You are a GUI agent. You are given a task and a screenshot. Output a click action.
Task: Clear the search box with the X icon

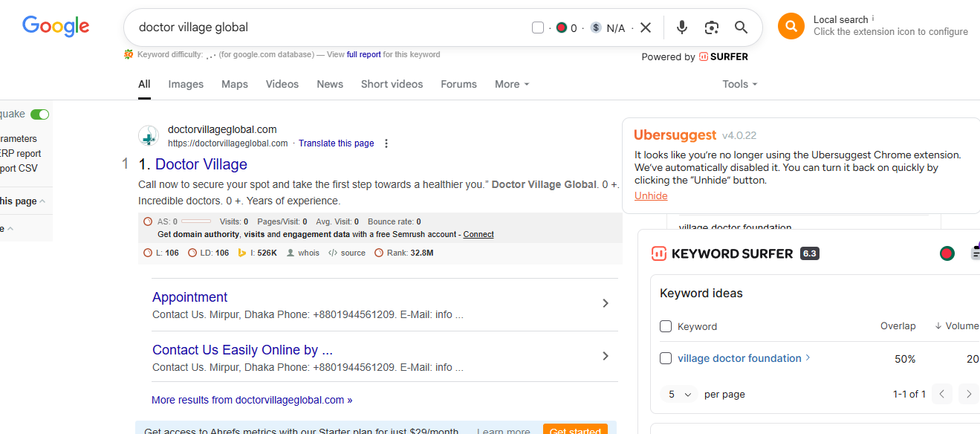tap(646, 27)
